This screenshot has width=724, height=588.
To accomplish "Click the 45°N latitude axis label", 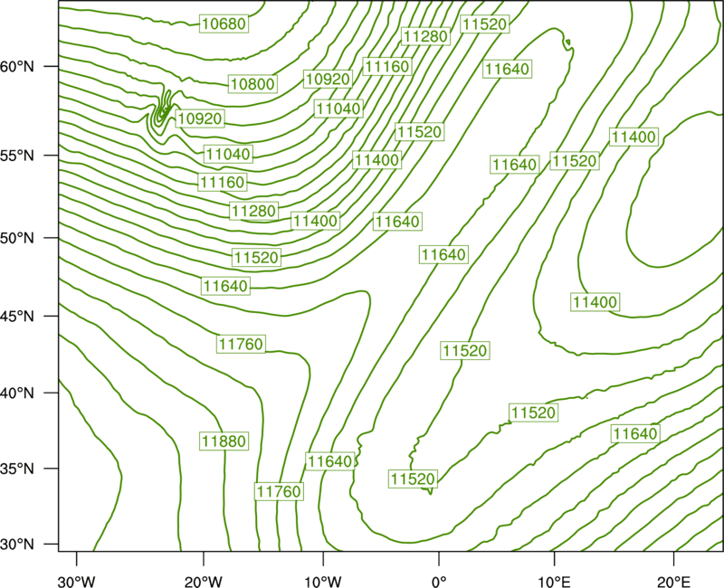I will pos(17,317).
